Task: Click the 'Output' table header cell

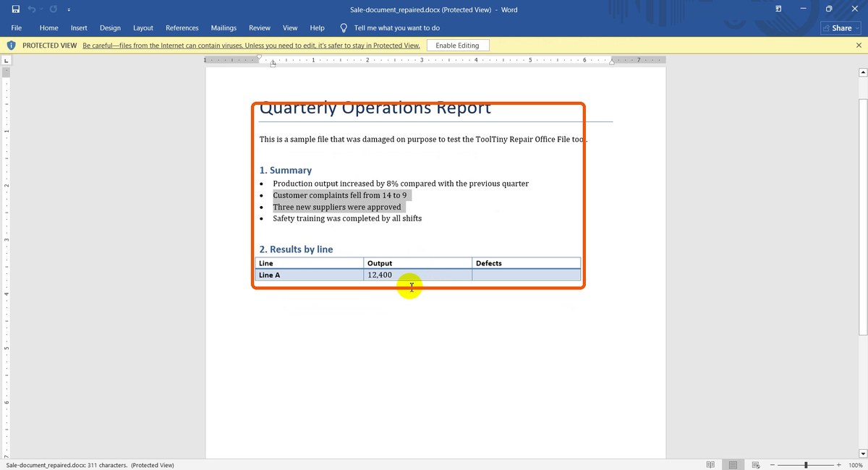Action: click(x=418, y=263)
